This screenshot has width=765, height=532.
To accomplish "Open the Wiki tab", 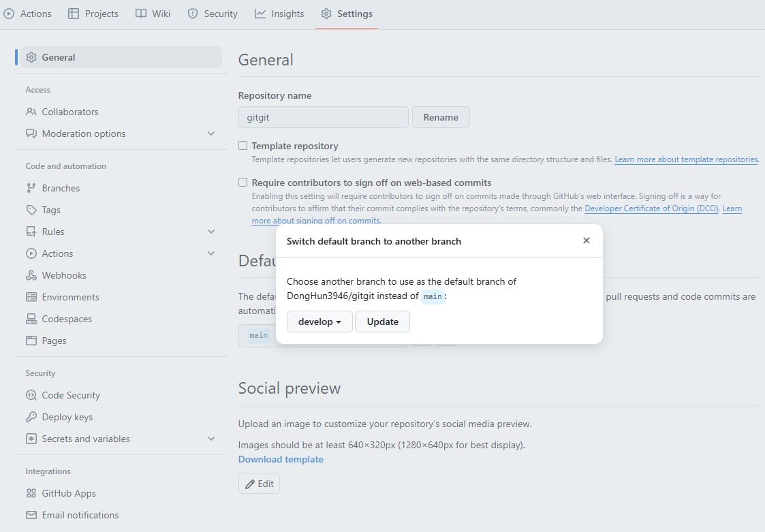I will click(153, 14).
